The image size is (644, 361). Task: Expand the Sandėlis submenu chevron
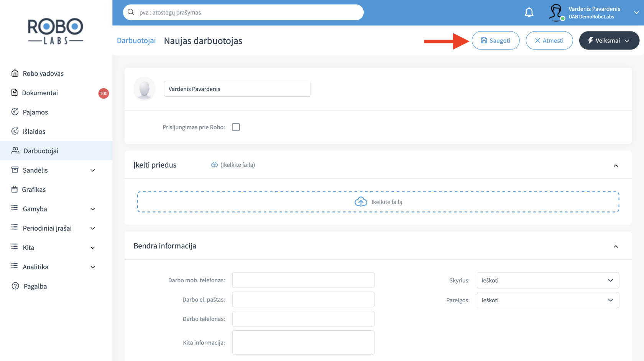point(93,170)
